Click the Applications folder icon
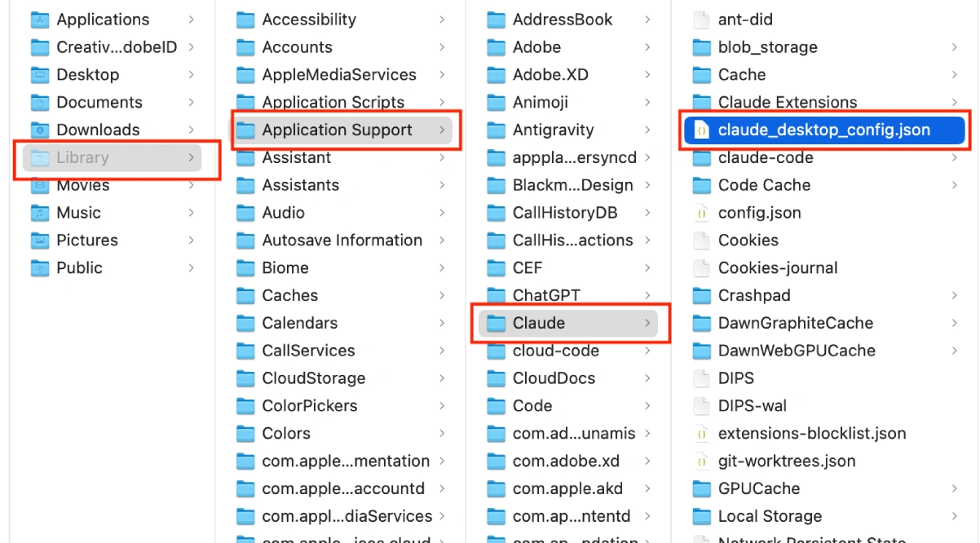 point(40,20)
